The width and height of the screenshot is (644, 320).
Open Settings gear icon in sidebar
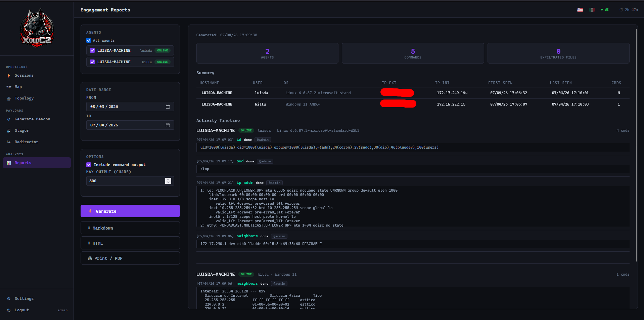(x=9, y=299)
